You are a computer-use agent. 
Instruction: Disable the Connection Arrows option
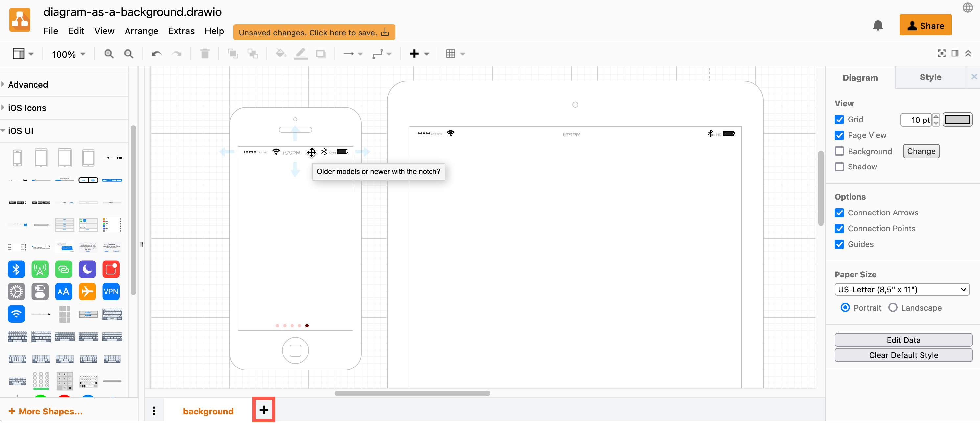pyautogui.click(x=840, y=212)
